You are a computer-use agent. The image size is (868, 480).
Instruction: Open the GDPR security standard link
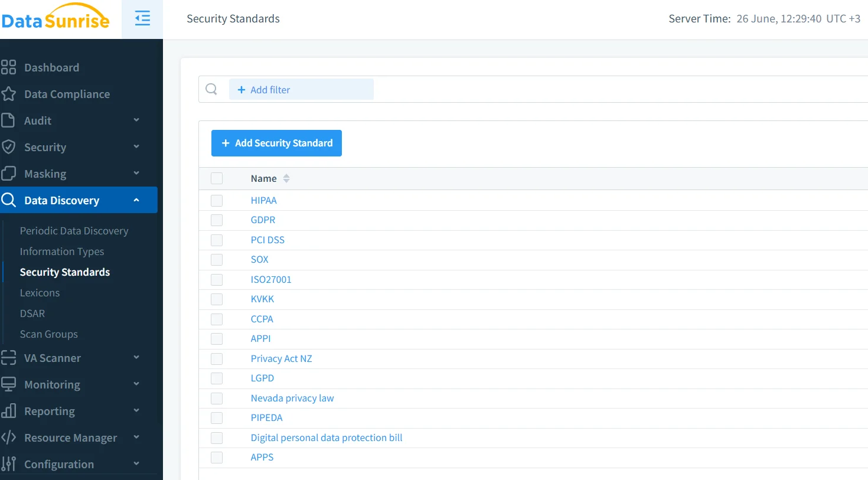click(x=263, y=220)
